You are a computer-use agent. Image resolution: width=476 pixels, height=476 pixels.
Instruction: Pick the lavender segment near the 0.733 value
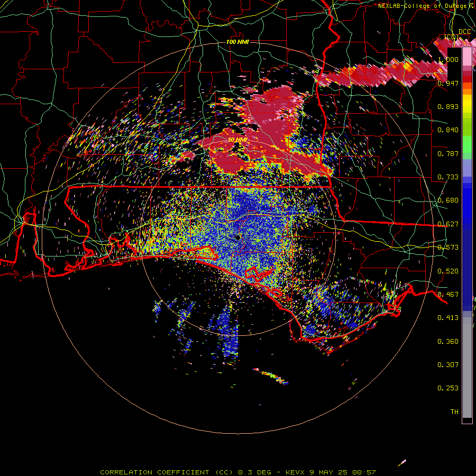pos(467,168)
